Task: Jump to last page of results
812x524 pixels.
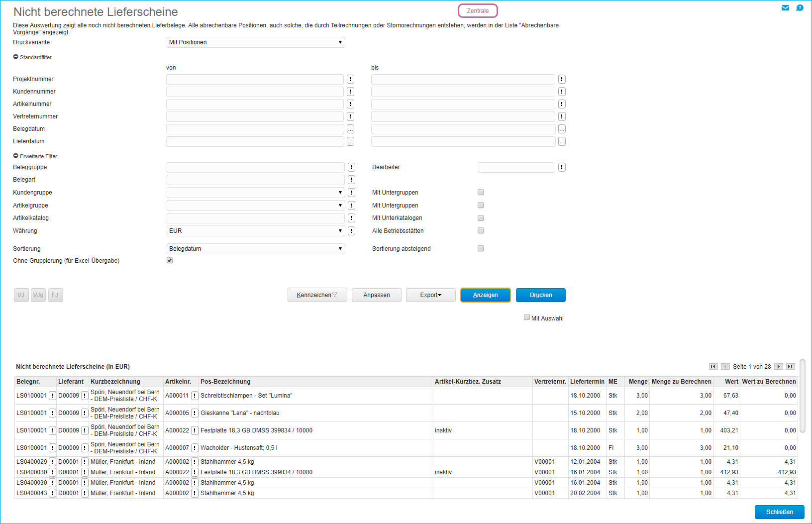Action: (790, 367)
